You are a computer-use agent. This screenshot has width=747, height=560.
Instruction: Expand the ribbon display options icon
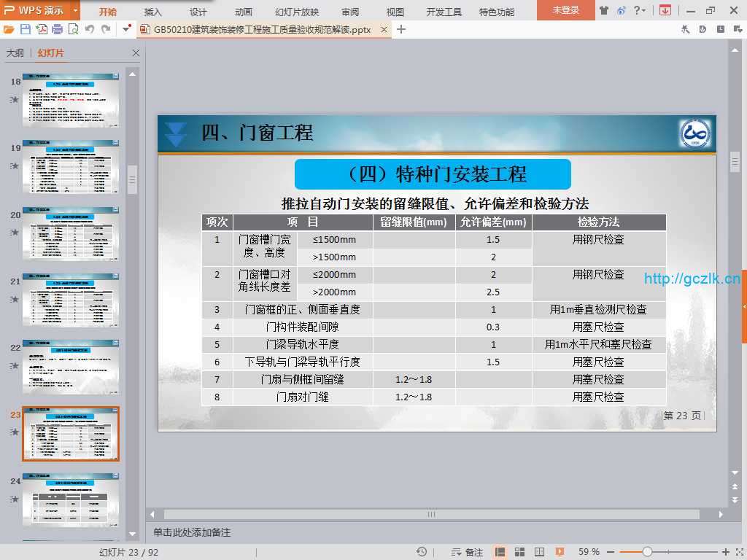coord(665,10)
